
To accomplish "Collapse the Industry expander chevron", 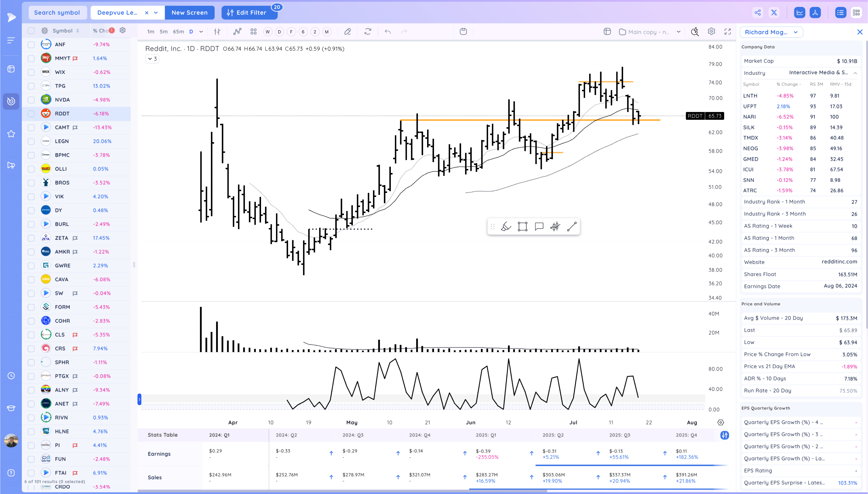I will pos(855,73).
